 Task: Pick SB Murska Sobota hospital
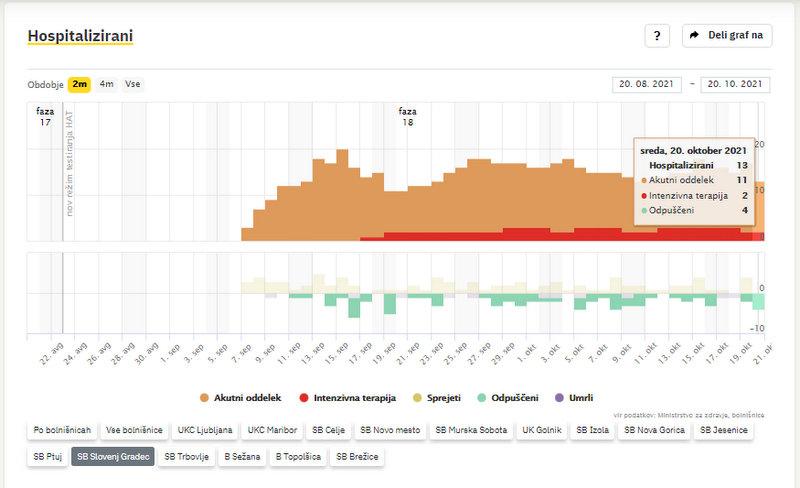pos(470,430)
